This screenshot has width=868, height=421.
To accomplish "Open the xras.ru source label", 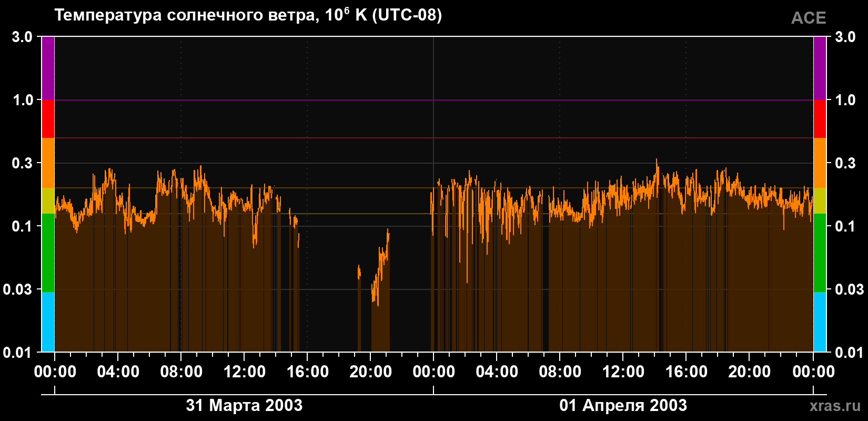I will pos(835,406).
